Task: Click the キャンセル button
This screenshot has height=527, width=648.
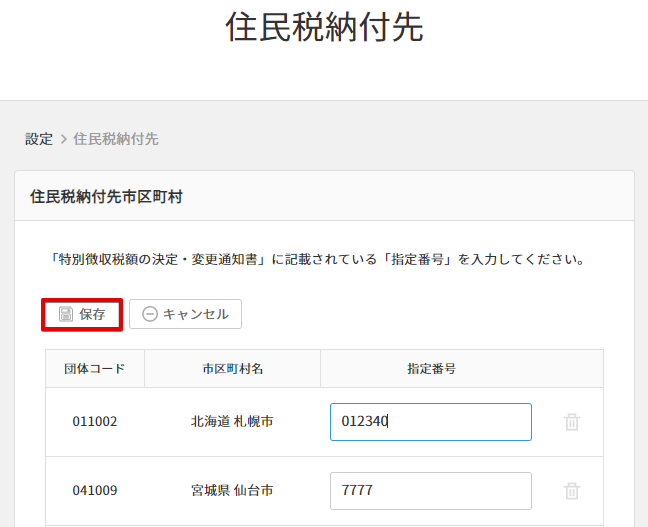Action: [185, 314]
